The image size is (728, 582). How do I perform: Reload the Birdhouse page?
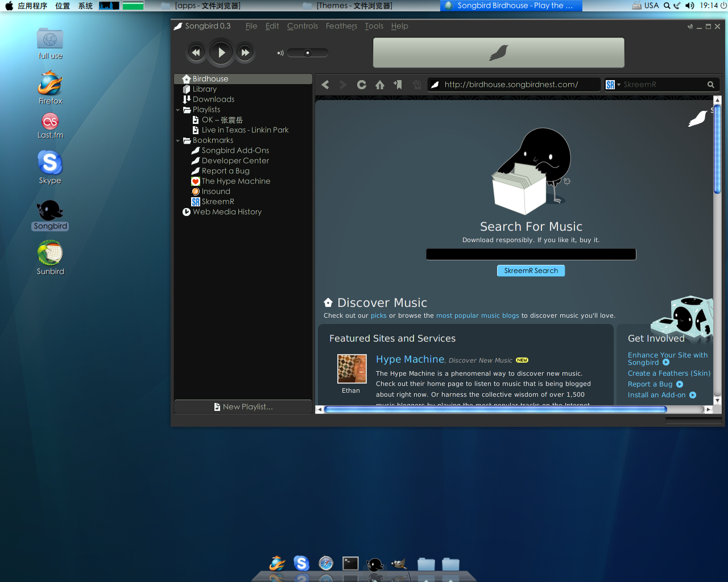tap(361, 85)
